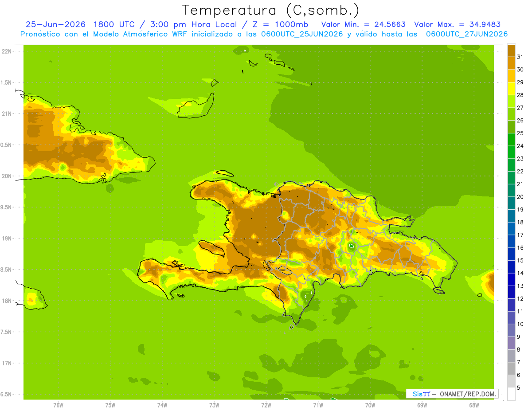Click the '74W' longitude label
Viewport: 532px width, 411px height.
(162, 405)
